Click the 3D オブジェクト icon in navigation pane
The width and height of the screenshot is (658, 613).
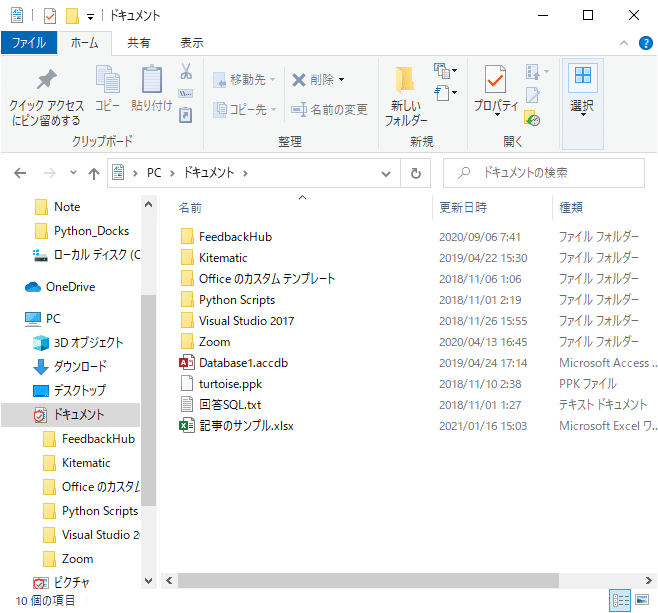point(41,342)
